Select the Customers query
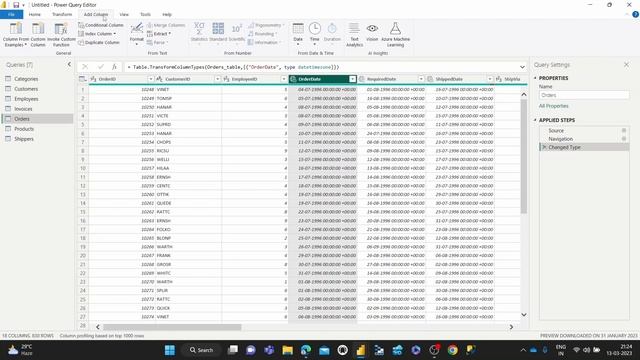The height and width of the screenshot is (360, 640). click(26, 89)
